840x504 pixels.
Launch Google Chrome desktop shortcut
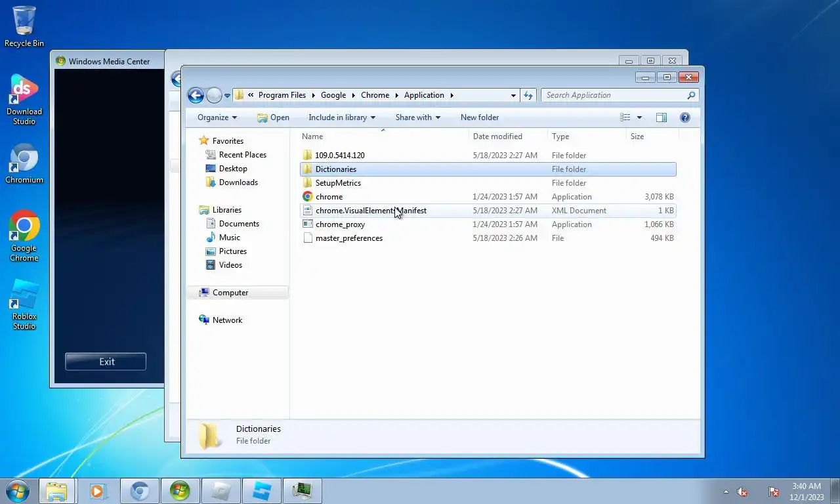(24, 236)
